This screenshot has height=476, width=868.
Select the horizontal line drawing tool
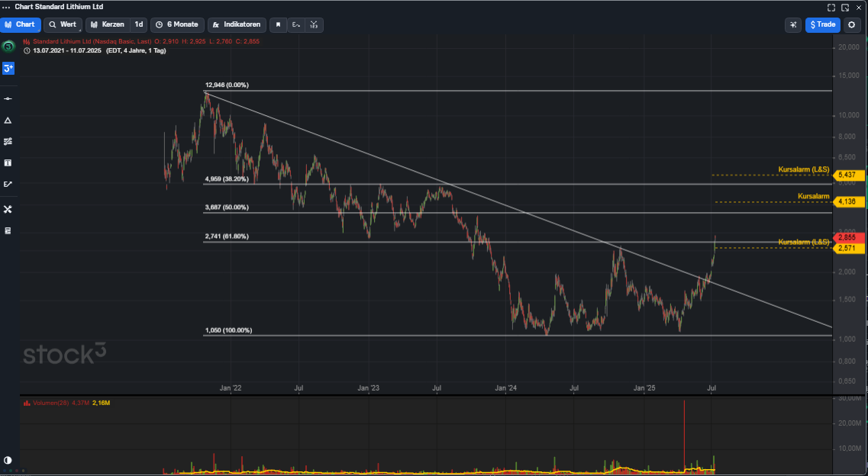coord(8,99)
